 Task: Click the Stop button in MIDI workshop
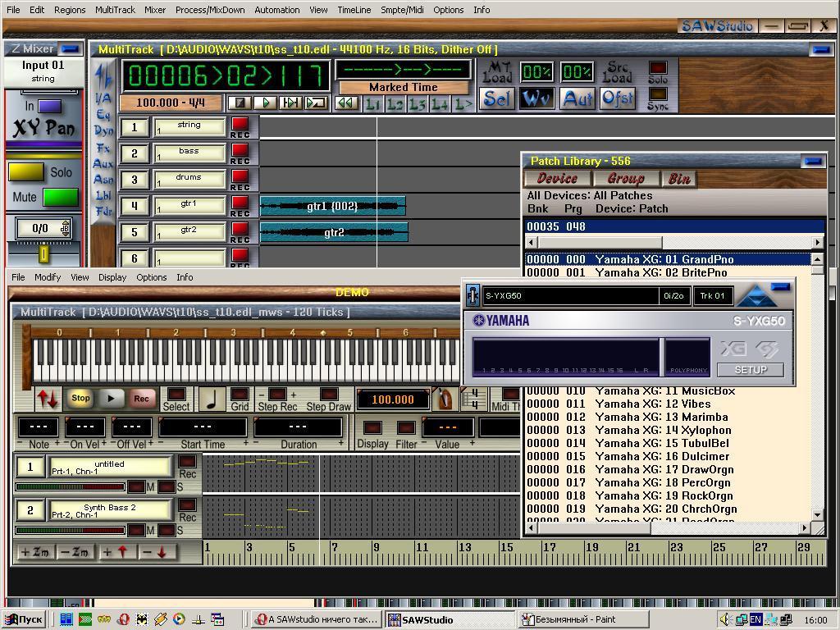pos(80,398)
